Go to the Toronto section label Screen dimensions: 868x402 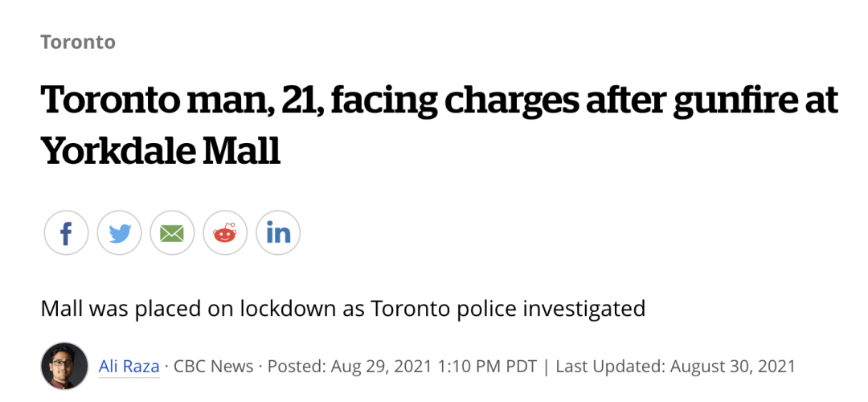click(78, 42)
